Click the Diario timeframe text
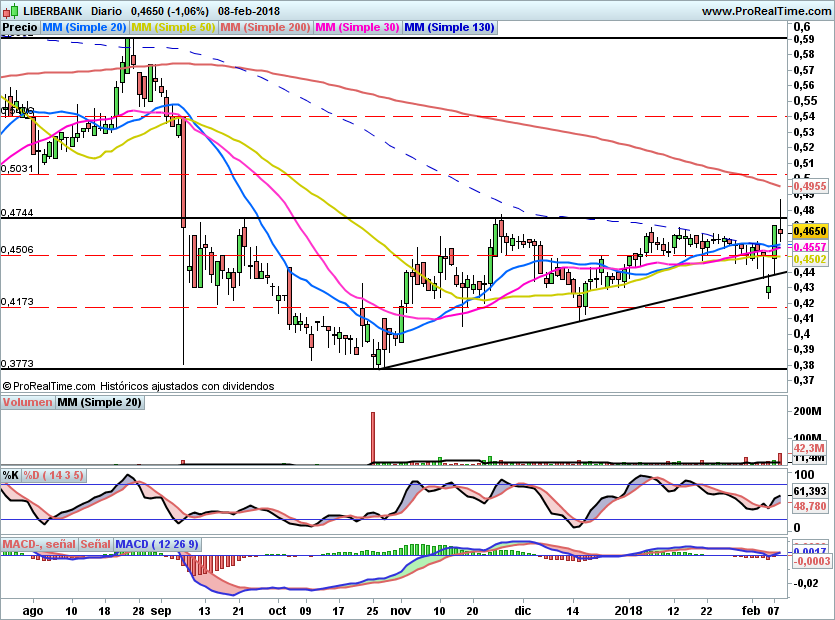 pos(106,11)
